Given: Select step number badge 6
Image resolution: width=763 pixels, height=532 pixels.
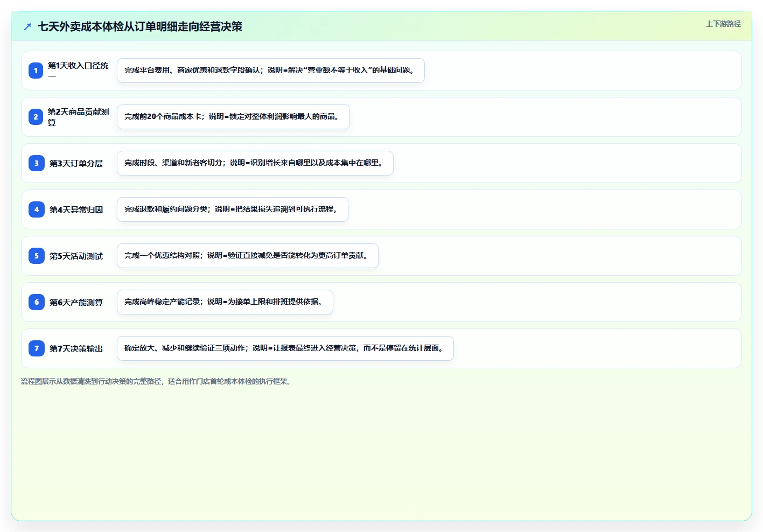Looking at the screenshot, I should (x=36, y=302).
